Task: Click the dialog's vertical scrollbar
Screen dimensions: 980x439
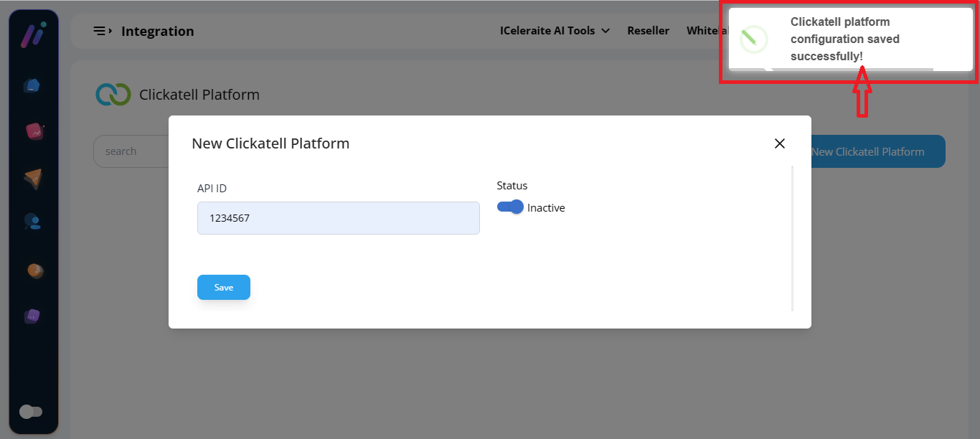Action: [793, 238]
